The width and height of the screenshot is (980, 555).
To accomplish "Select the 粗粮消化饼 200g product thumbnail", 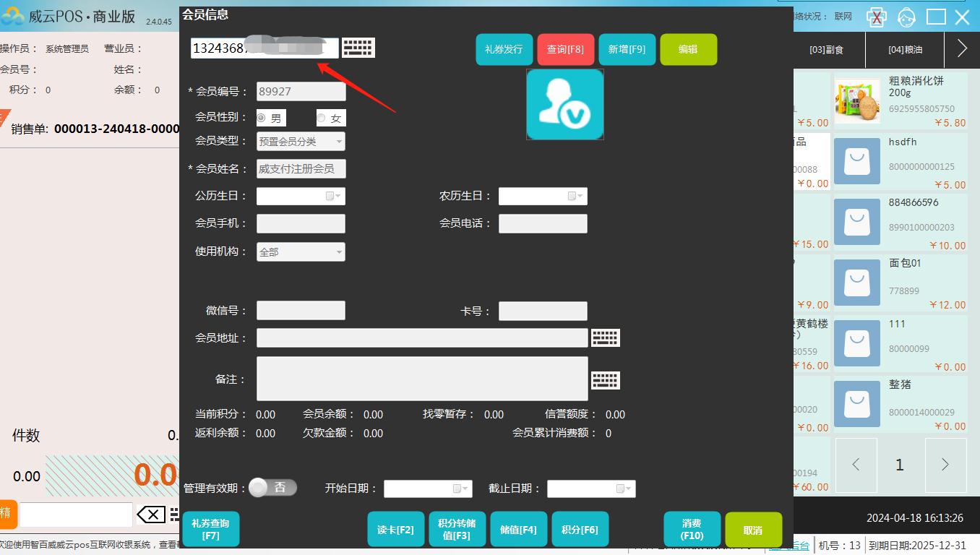I will (x=857, y=102).
